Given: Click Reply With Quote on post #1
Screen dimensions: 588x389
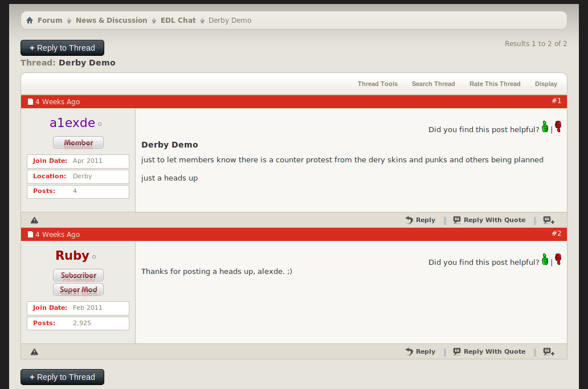Looking at the screenshot, I should click(x=489, y=220).
